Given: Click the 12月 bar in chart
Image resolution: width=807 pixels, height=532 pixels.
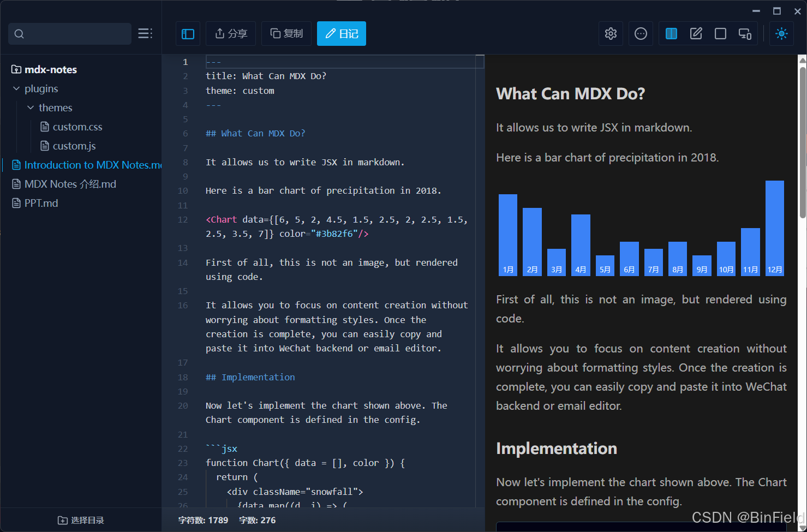Looking at the screenshot, I should point(775,228).
